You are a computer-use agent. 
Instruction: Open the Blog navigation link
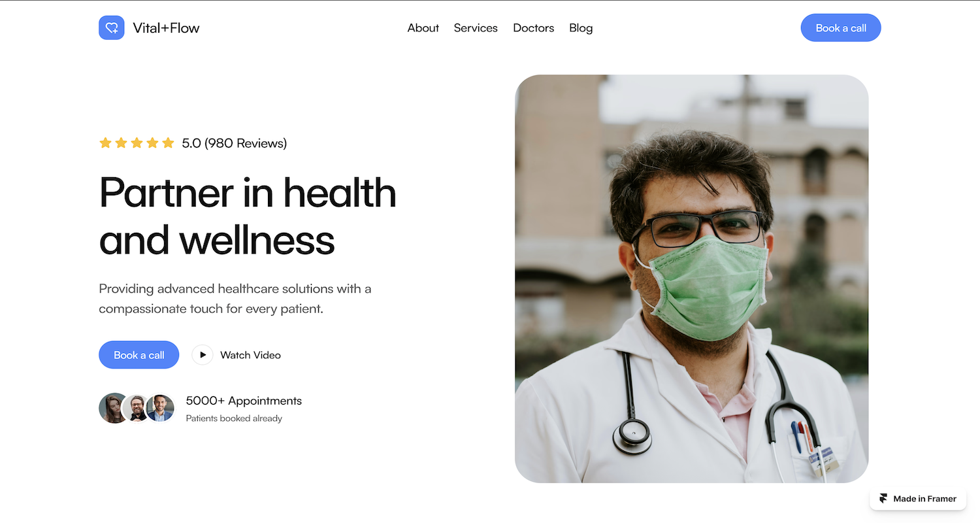(581, 28)
